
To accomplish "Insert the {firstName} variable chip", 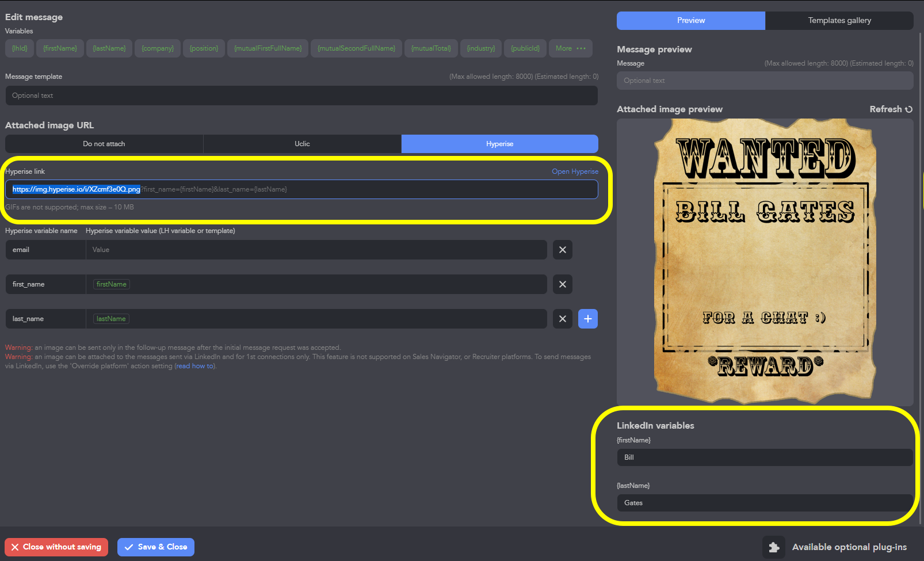I will (x=60, y=48).
